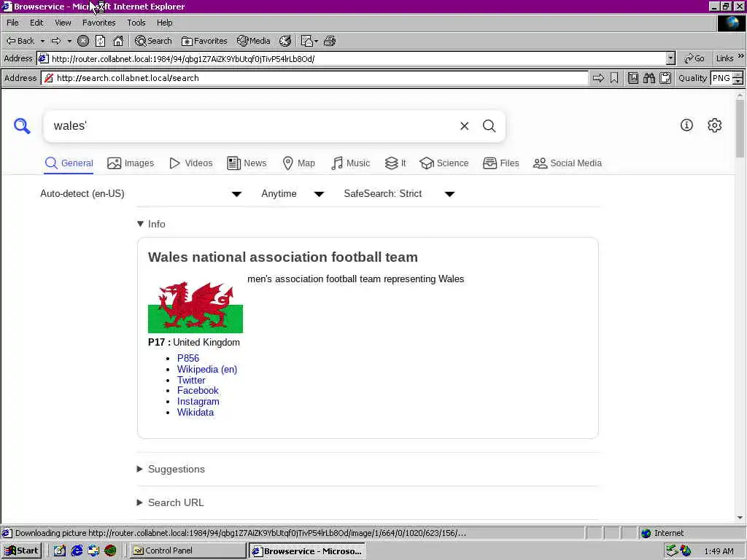Image resolution: width=747 pixels, height=560 pixels.
Task: Open the File menu
Action: pos(12,23)
